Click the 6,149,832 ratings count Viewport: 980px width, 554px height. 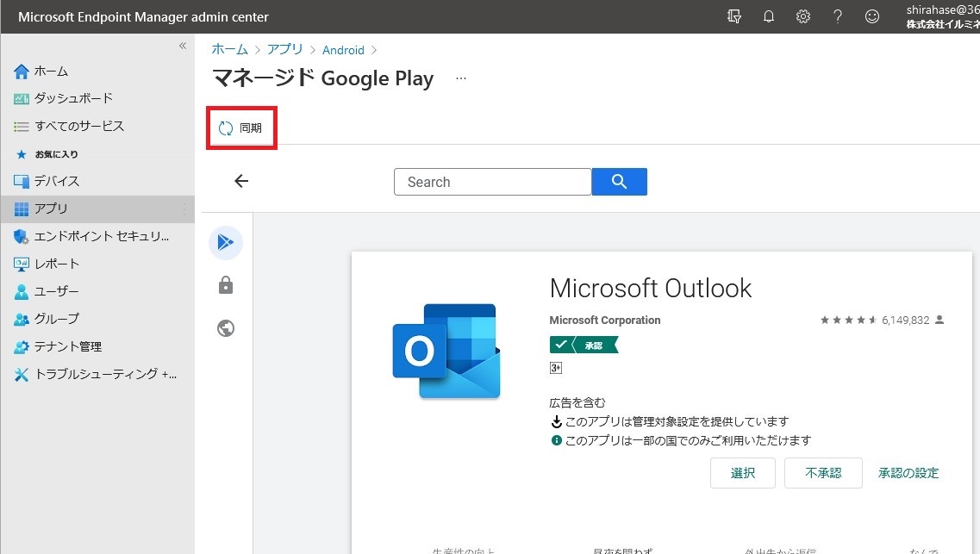[906, 321]
